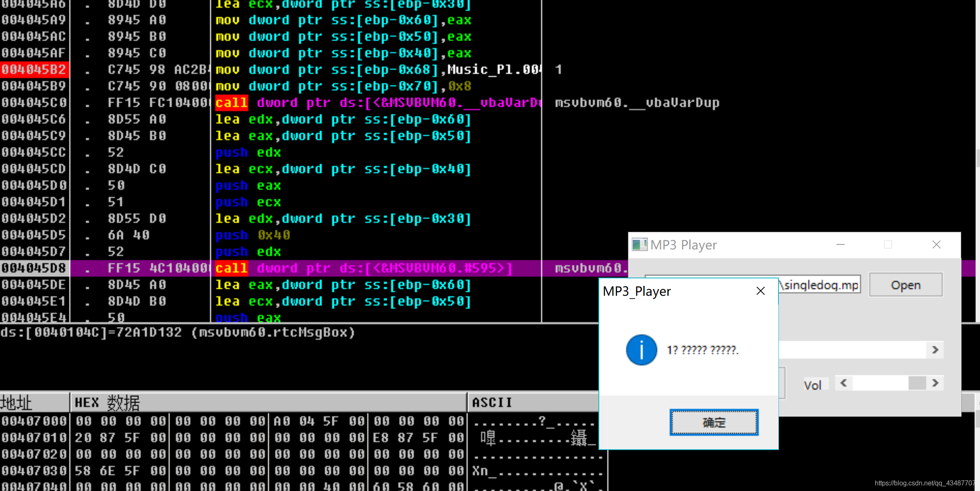Click the singledog.mp file path field

click(x=819, y=285)
